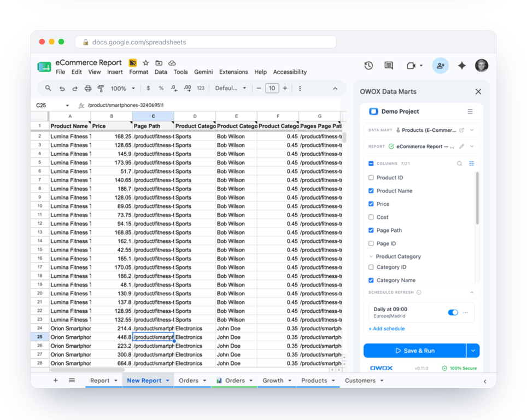The image size is (527, 420).
Task: Open more number formats (123)
Action: point(201,88)
